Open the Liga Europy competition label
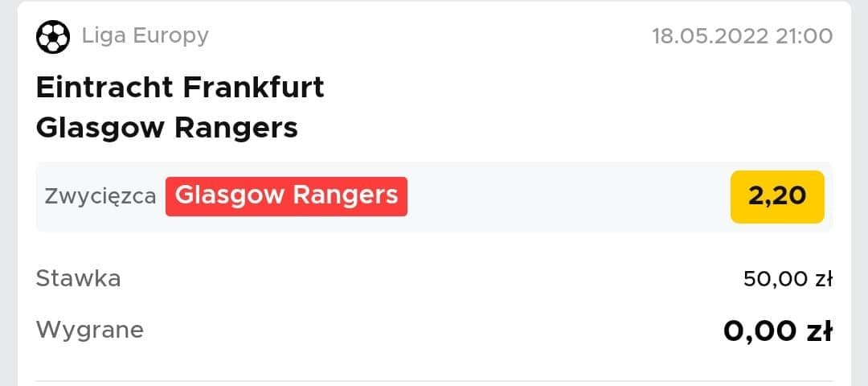The width and height of the screenshot is (868, 386). tap(145, 36)
